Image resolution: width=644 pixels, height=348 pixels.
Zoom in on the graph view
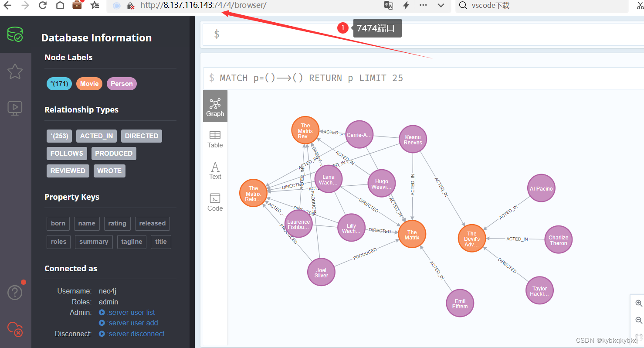[x=638, y=303]
